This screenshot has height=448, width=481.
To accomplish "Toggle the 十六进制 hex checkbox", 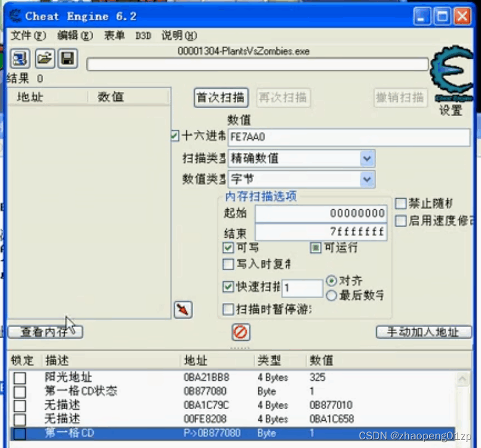I will tap(175, 135).
